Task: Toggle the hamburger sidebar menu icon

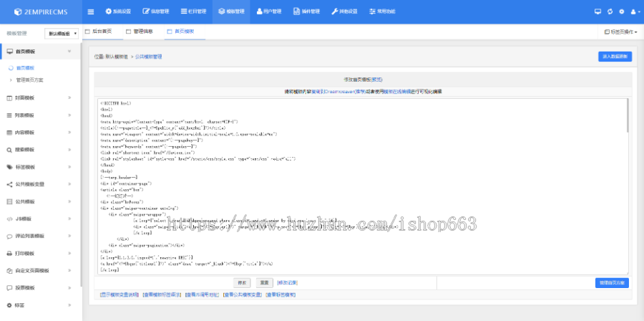Action: click(x=91, y=11)
